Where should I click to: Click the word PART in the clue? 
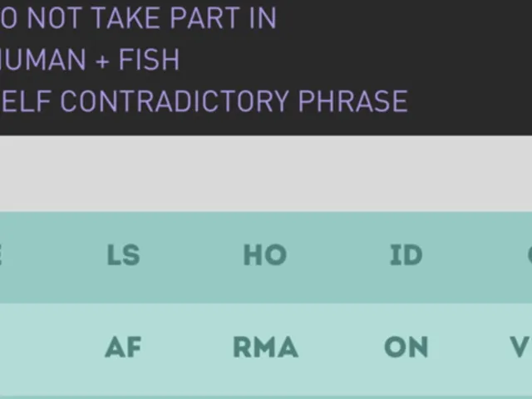pyautogui.click(x=205, y=17)
